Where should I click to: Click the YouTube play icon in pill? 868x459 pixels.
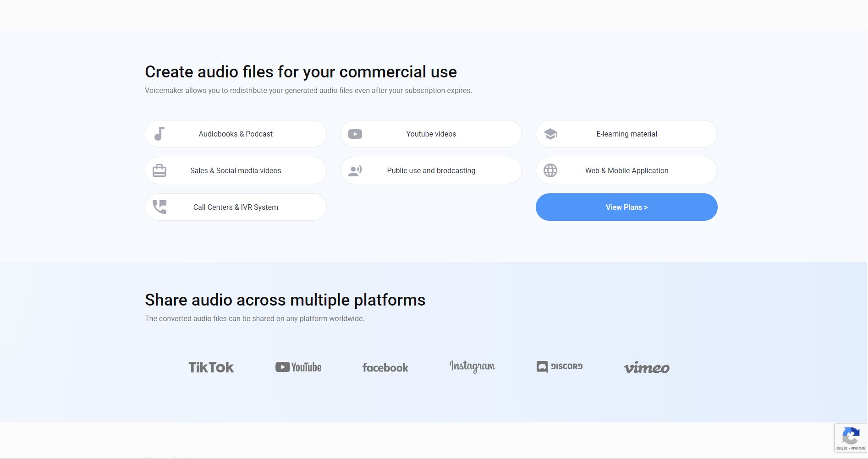355,134
